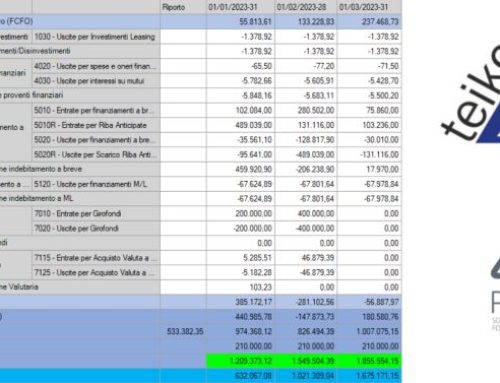This screenshot has height=383, width=500.
Task: Select row 1030 - Uscite per Investimenti Leasing
Action: tap(96, 37)
